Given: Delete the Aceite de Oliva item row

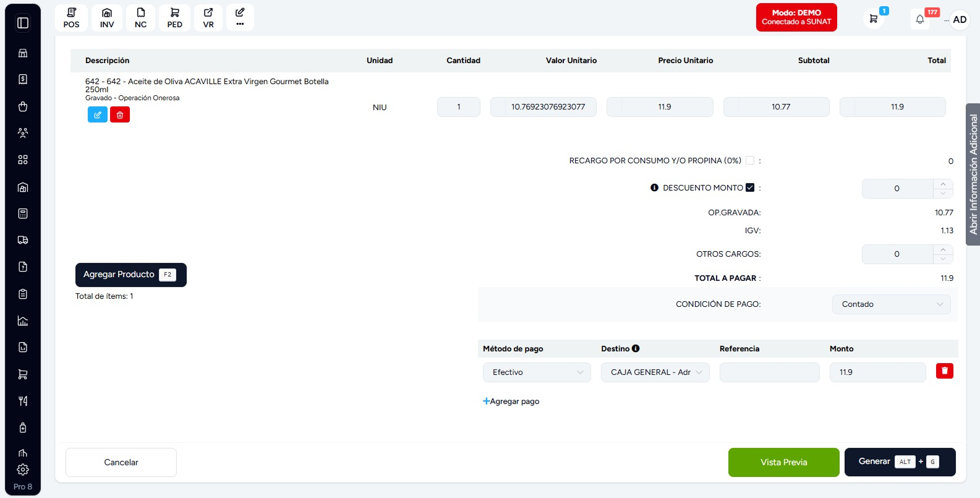Looking at the screenshot, I should [120, 114].
